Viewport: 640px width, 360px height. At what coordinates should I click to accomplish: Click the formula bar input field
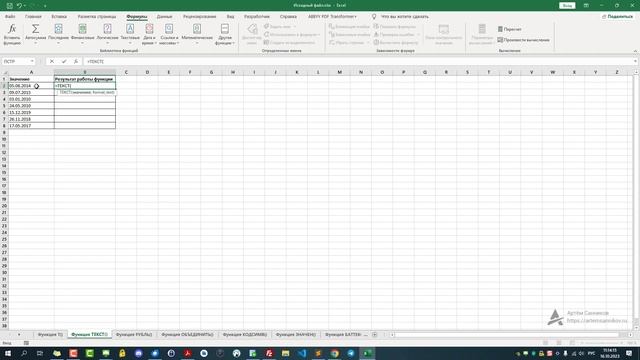click(358, 61)
